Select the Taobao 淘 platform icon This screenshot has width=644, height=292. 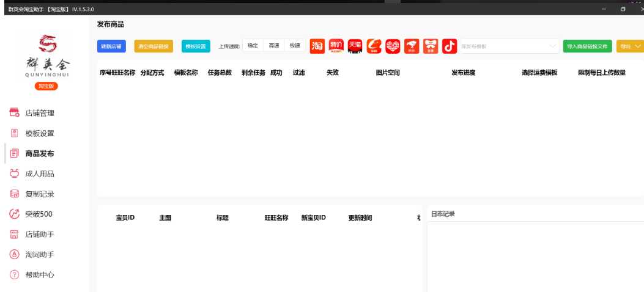point(317,46)
